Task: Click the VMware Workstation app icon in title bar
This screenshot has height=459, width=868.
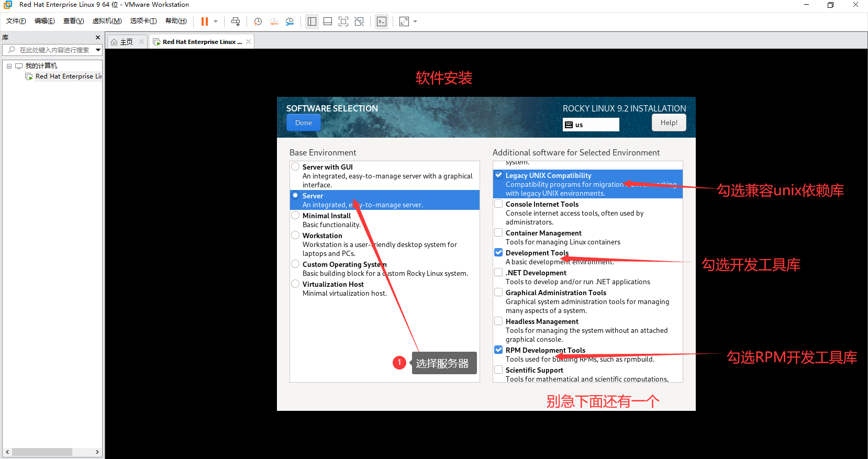Action: coord(8,5)
